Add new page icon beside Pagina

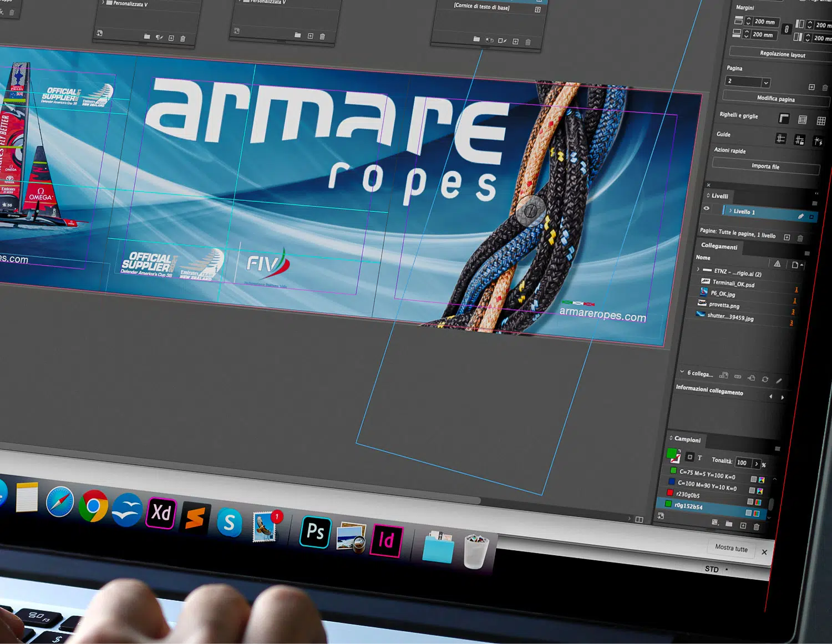(811, 87)
